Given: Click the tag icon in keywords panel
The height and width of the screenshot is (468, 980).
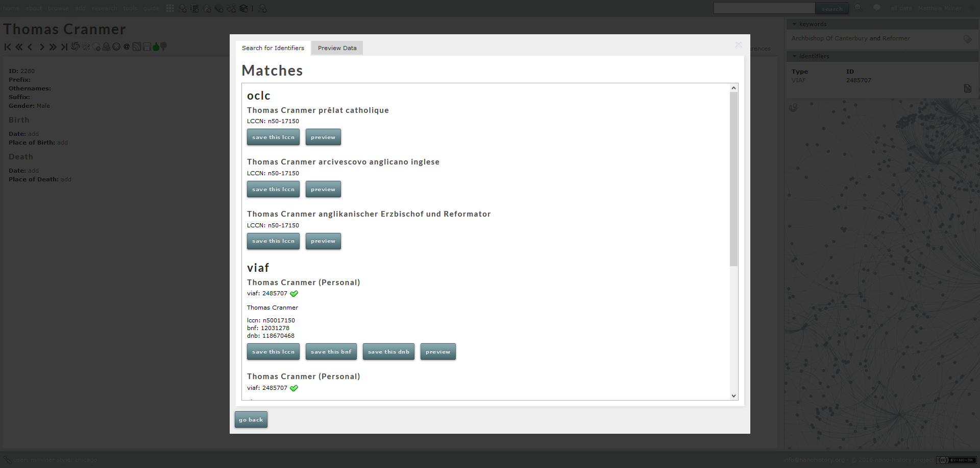Looking at the screenshot, I should 967,39.
